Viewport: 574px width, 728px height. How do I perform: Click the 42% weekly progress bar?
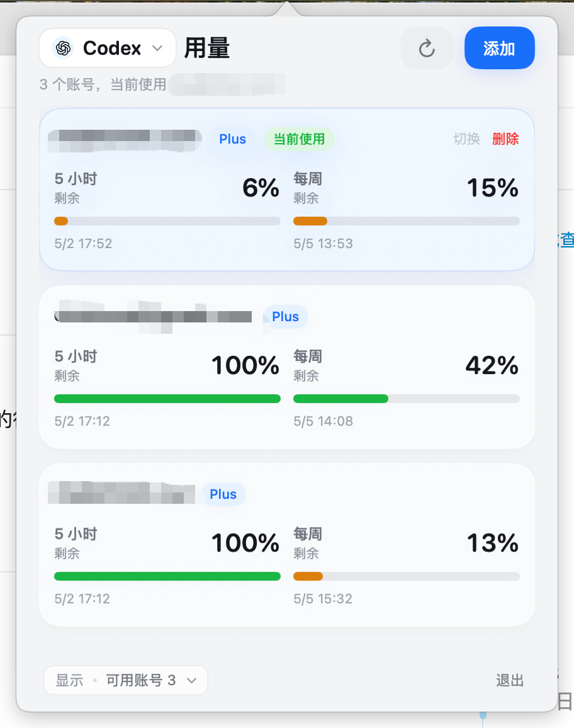tap(406, 399)
